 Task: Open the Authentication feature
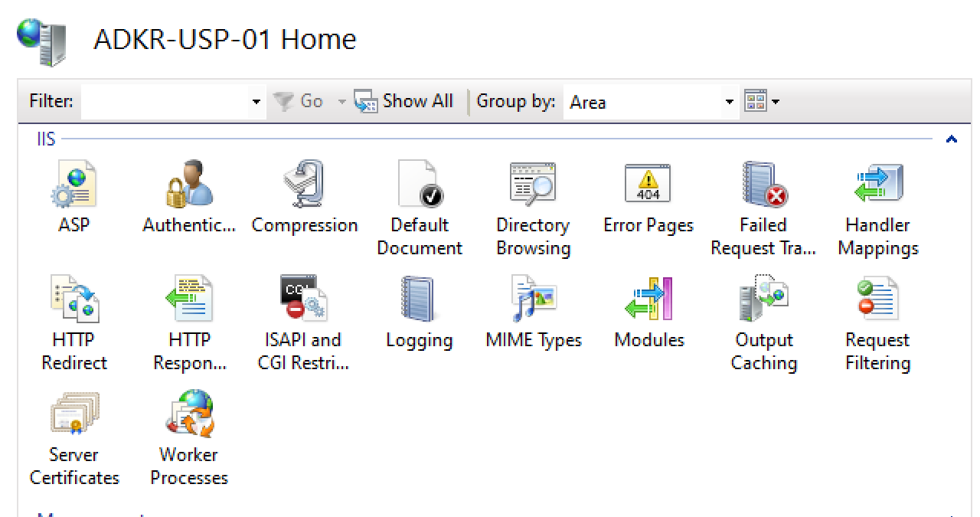[188, 185]
